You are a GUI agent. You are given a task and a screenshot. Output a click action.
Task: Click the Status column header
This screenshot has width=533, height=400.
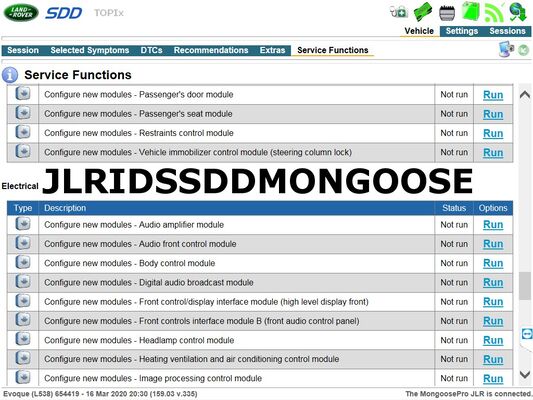click(454, 208)
